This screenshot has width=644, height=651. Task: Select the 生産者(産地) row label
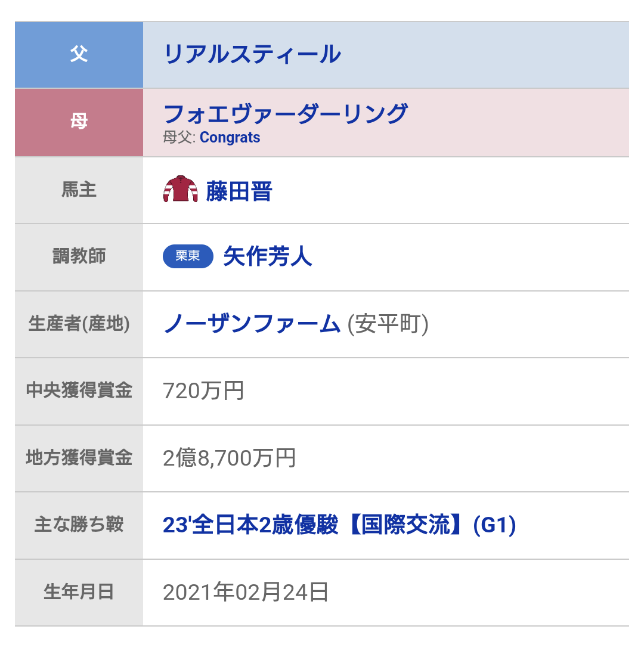point(79,324)
